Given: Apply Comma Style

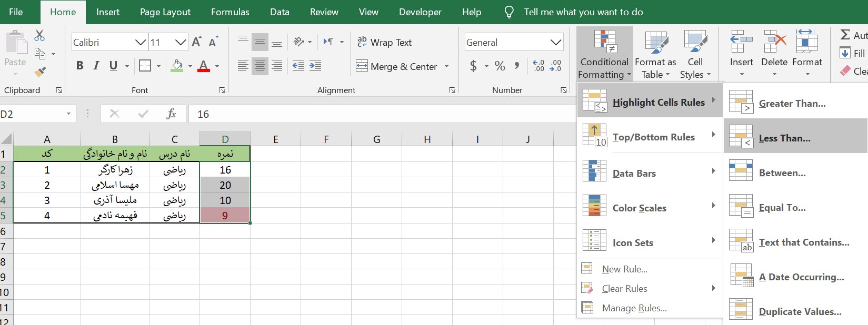Looking at the screenshot, I should (517, 66).
